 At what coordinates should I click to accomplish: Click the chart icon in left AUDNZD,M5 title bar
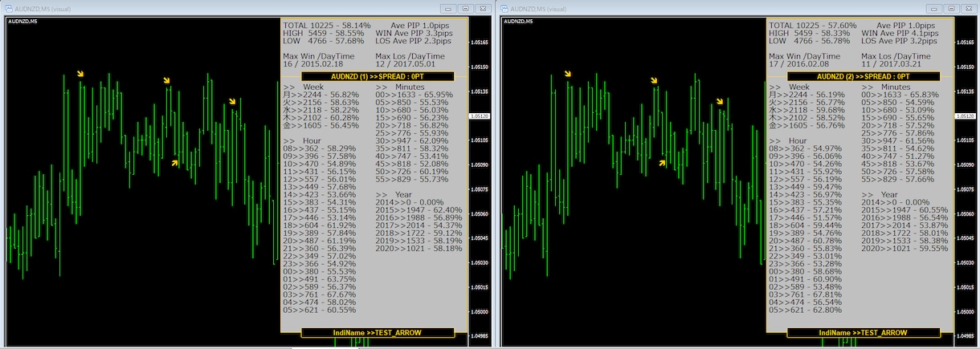9,7
